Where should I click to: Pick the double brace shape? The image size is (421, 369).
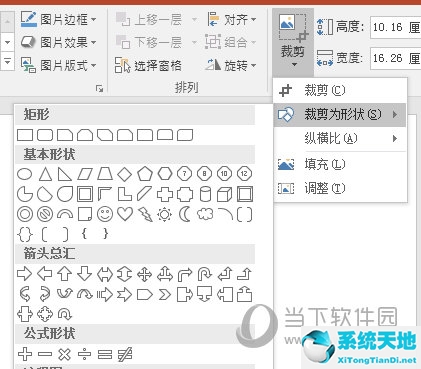coord(25,234)
